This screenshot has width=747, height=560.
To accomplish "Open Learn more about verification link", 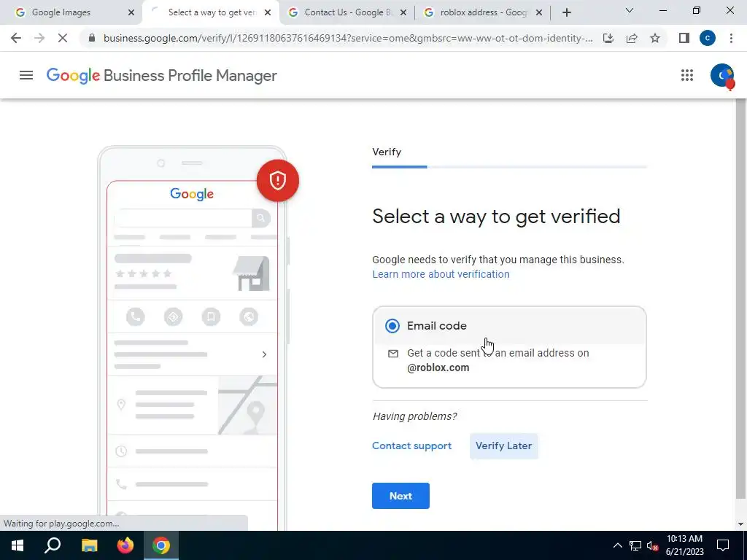I will (x=441, y=274).
